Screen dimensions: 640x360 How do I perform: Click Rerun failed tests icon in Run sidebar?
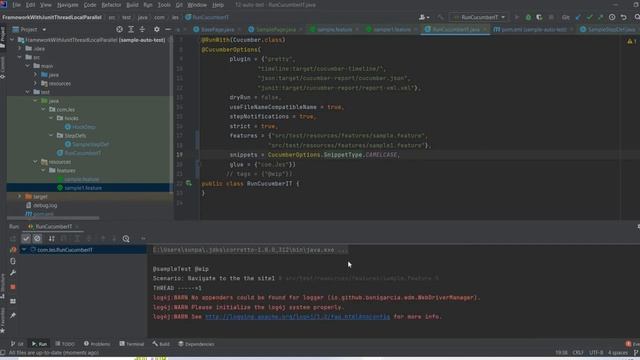[13, 250]
